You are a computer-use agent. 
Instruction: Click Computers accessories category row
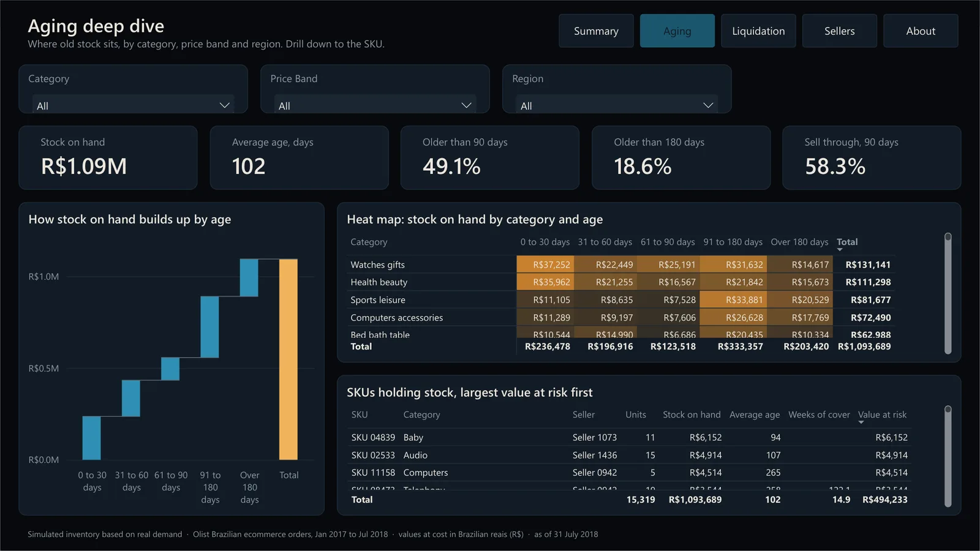pos(620,318)
